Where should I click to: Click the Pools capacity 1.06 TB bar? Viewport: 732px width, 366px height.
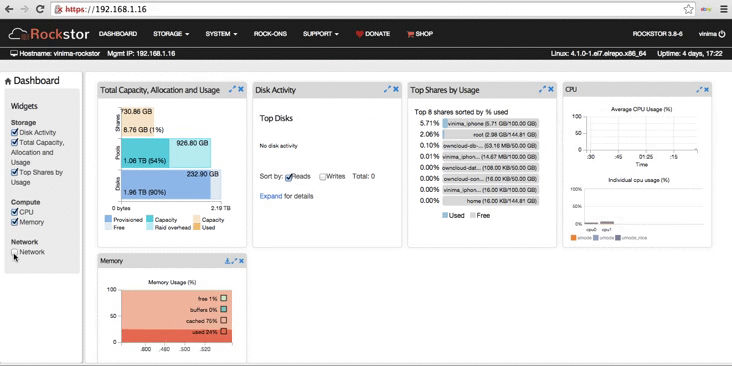coord(145,153)
